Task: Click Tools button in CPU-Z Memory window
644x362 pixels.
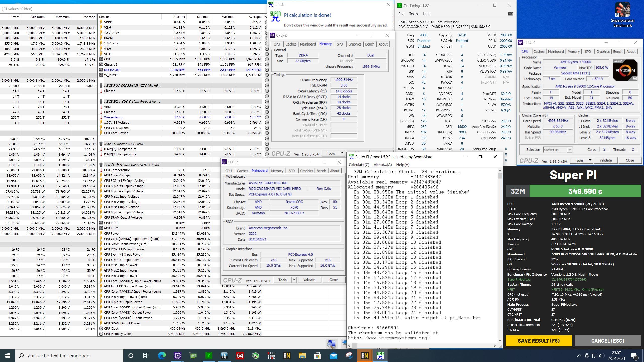Action: pyautogui.click(x=331, y=153)
